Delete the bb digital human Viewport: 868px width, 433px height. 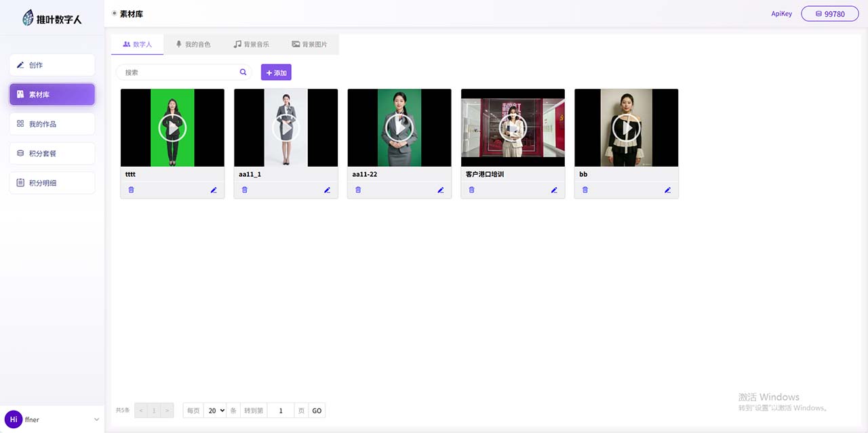pos(585,190)
